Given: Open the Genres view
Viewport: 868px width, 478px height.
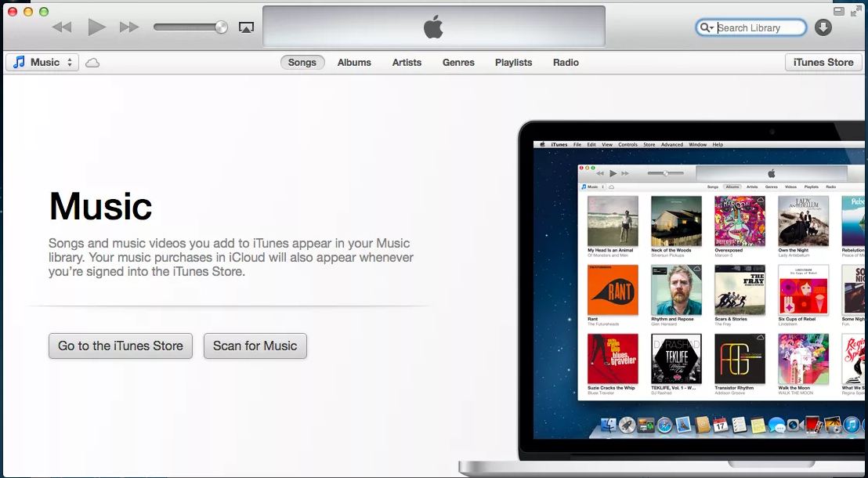Looking at the screenshot, I should coord(458,63).
